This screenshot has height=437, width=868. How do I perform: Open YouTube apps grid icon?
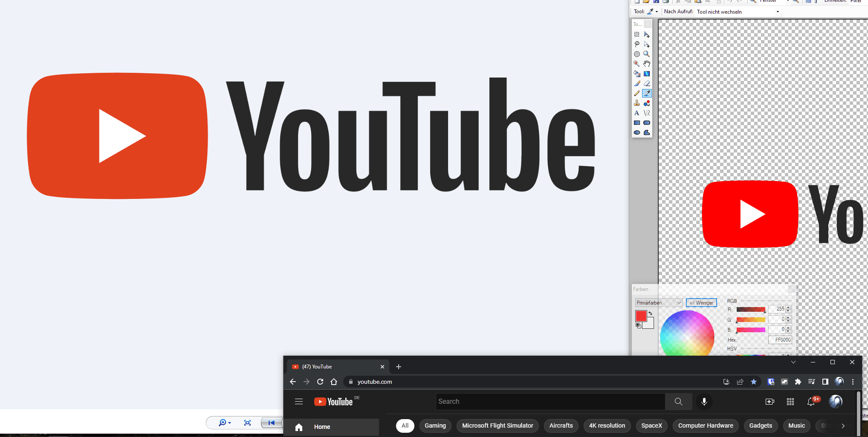pyautogui.click(x=790, y=402)
